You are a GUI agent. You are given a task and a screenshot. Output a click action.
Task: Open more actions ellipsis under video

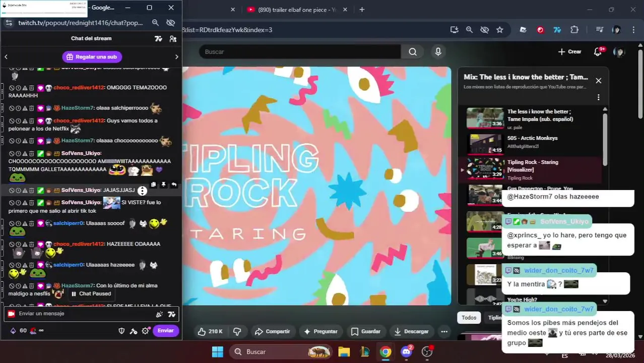(444, 332)
